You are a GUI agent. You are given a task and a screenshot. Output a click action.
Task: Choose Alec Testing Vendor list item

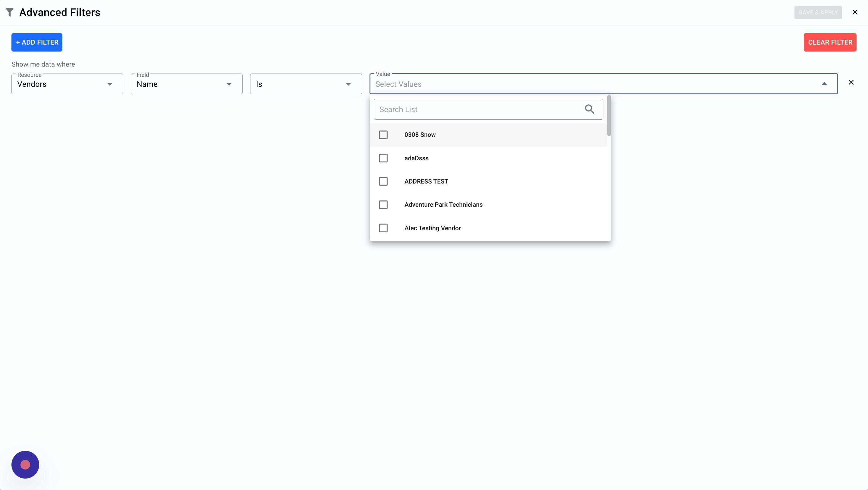pos(433,228)
